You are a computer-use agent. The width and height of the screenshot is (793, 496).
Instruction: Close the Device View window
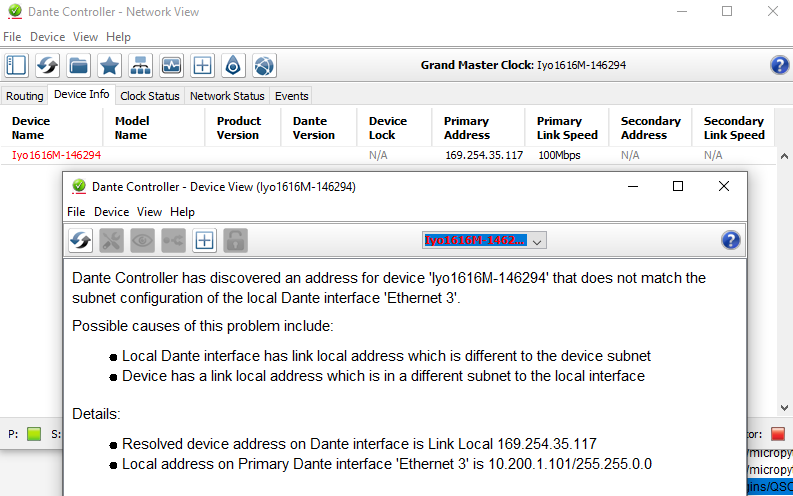pyautogui.click(x=724, y=186)
